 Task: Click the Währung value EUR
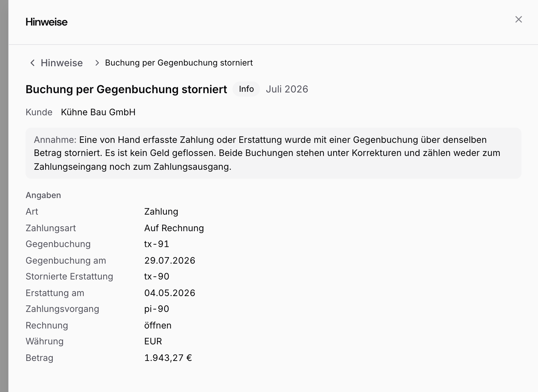(x=153, y=341)
